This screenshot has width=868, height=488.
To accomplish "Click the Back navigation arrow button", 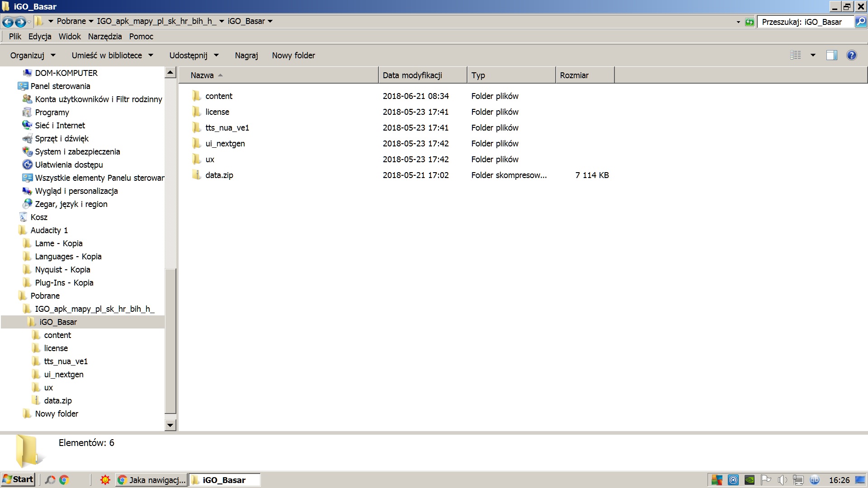I will click(8, 22).
